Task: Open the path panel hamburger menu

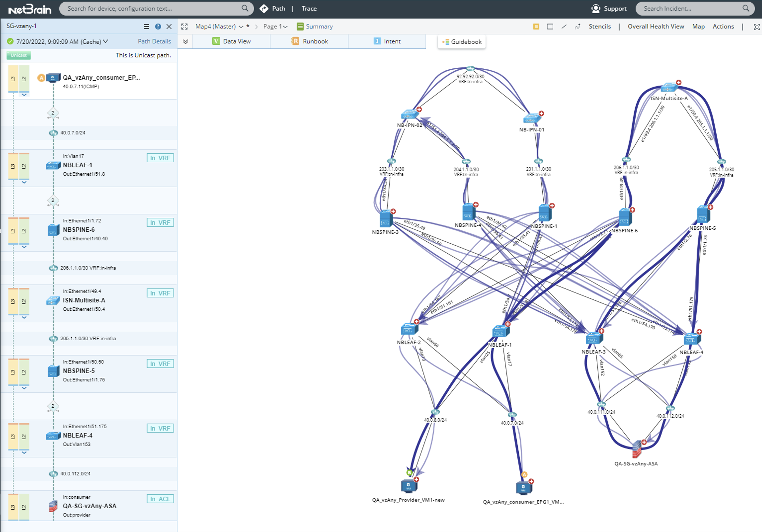Action: point(146,27)
